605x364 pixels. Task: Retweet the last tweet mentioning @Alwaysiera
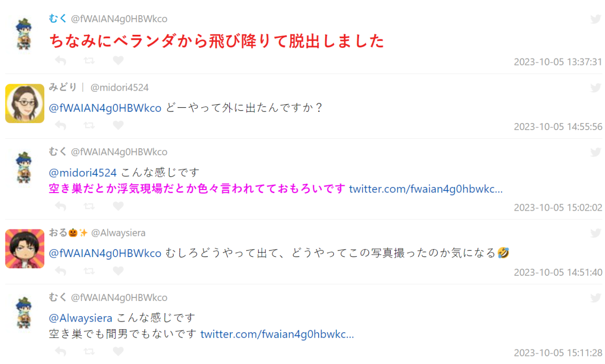[89, 351]
